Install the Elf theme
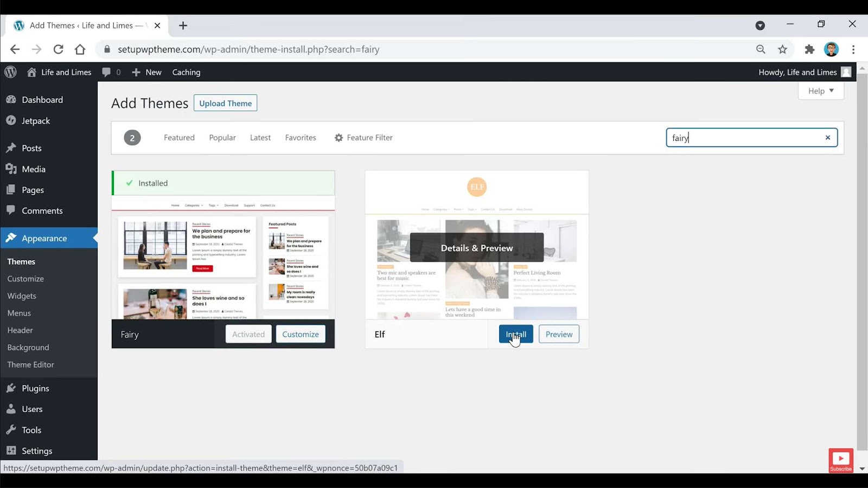The width and height of the screenshot is (868, 488). pos(515,334)
